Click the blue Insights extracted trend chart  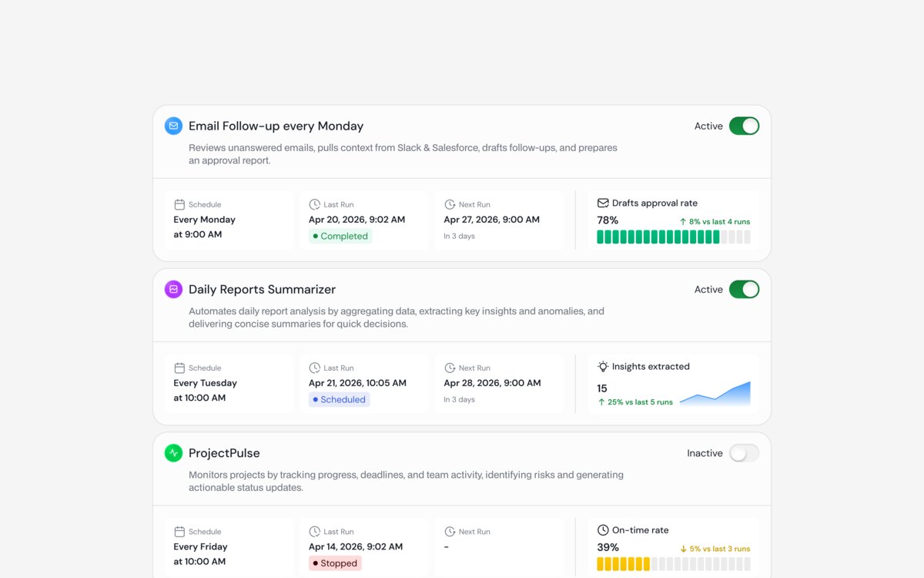[x=715, y=394]
